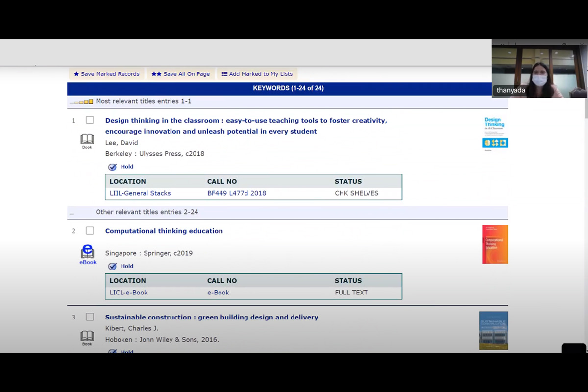Click call number BF449 L477d 2018
Image resolution: width=588 pixels, height=392 pixels.
(x=236, y=193)
